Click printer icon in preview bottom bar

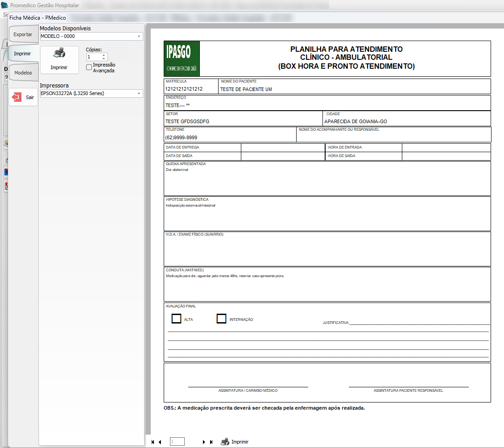point(225,442)
